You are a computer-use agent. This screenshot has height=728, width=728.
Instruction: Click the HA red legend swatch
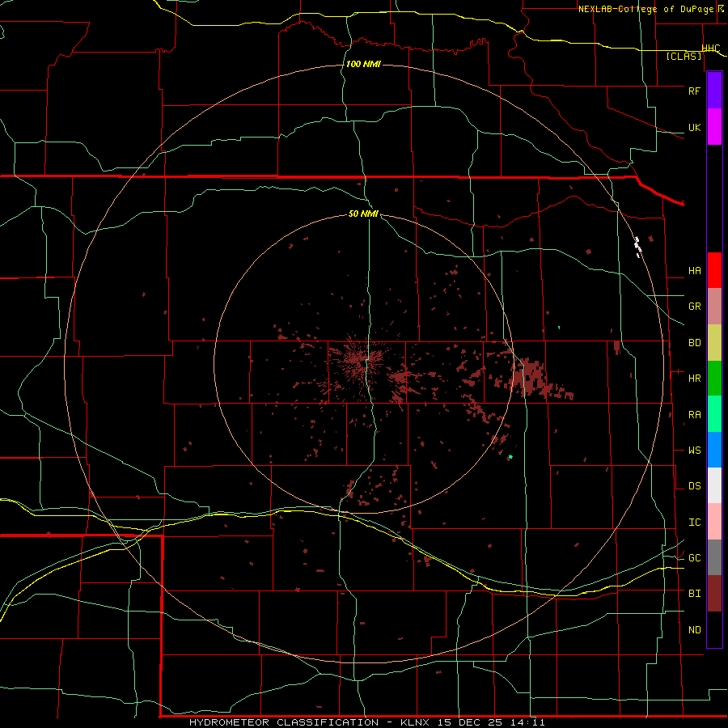[714, 270]
